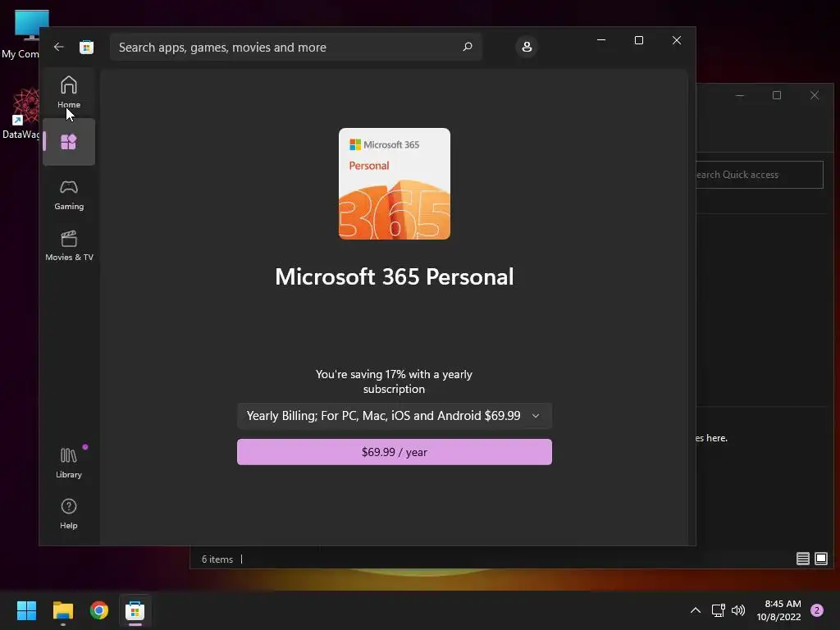Launch Google Chrome from the taskbar

click(99, 610)
